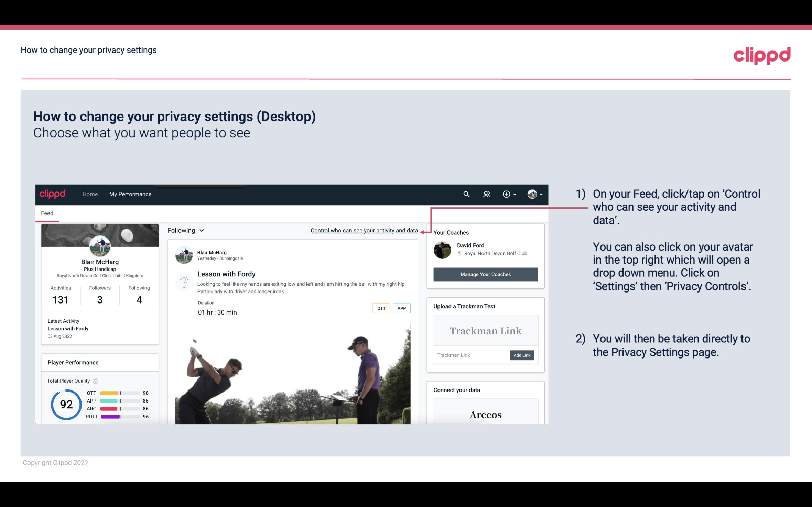Click the 'Manage Your Coaches' button
This screenshot has width=812, height=507.
click(485, 274)
